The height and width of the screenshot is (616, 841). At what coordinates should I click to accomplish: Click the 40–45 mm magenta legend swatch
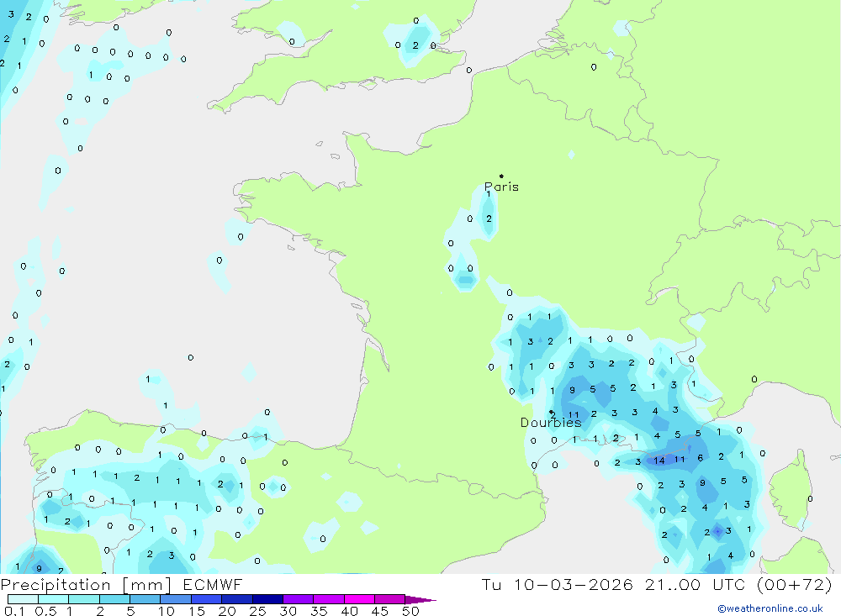coord(359,599)
